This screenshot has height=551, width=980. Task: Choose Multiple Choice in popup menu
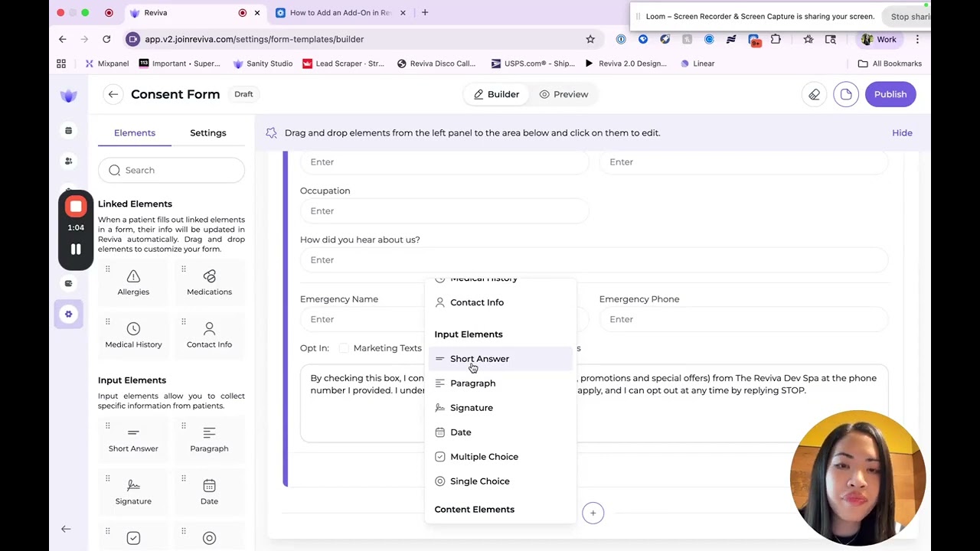tap(501, 457)
